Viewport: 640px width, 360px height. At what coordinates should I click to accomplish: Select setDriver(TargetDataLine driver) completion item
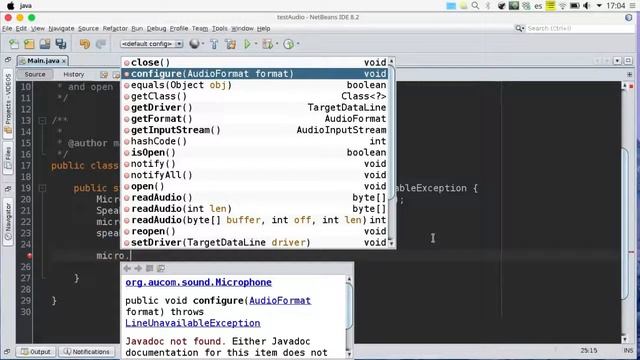click(x=254, y=242)
